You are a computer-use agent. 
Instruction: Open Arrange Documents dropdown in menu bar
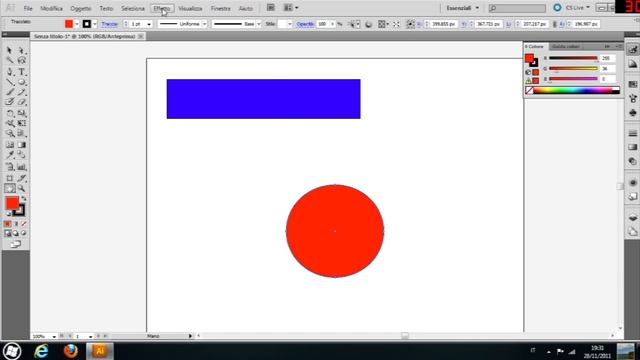click(291, 8)
